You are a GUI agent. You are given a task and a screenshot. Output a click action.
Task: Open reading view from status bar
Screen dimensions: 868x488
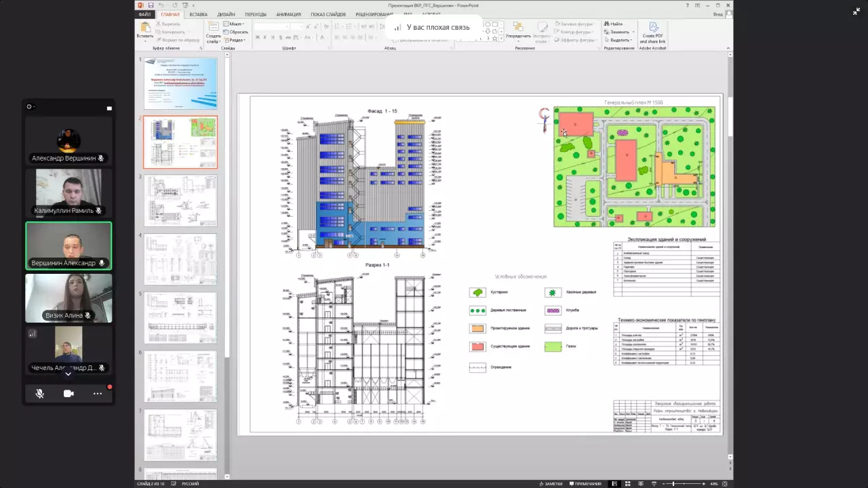(x=640, y=484)
